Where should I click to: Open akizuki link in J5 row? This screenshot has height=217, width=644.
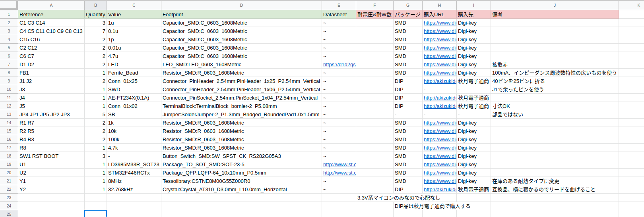pyautogui.click(x=440, y=106)
